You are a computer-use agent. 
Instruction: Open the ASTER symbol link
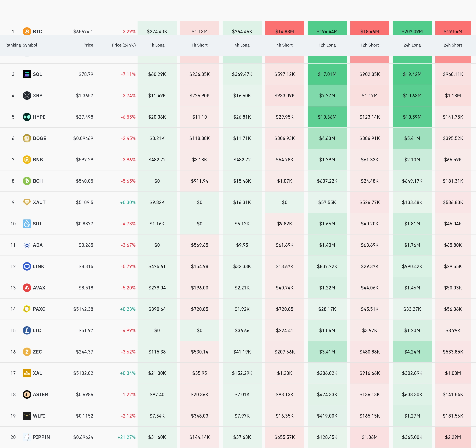40,394
